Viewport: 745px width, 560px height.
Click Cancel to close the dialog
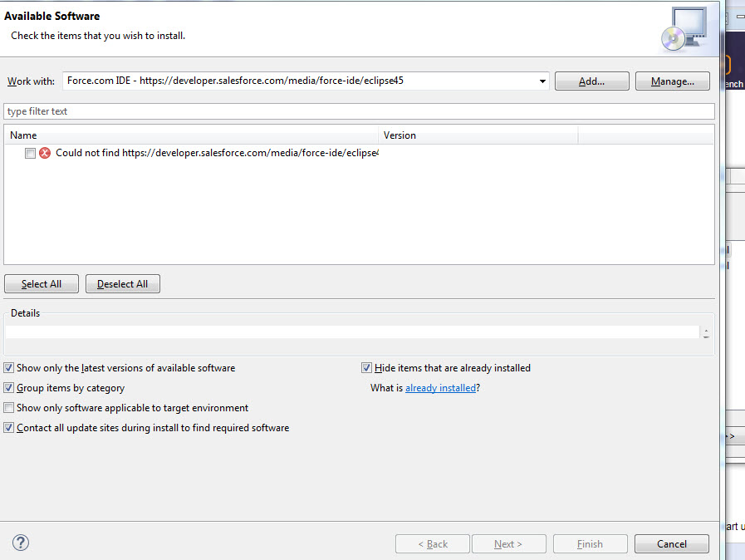(x=671, y=544)
